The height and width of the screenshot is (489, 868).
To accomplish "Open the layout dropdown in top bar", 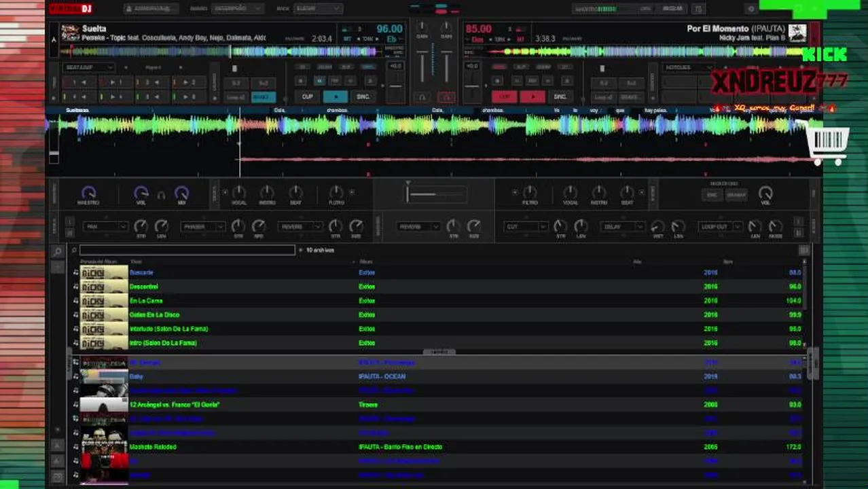I will click(236, 9).
